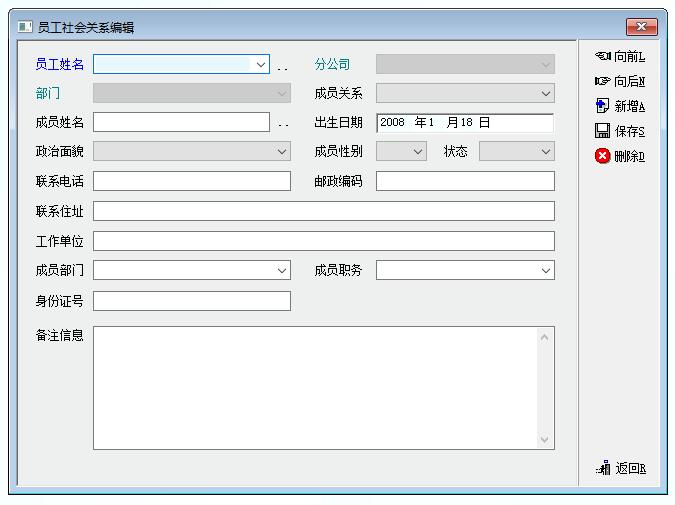Click the 返回 (return) icon
This screenshot has height=505, width=675.
click(x=603, y=468)
